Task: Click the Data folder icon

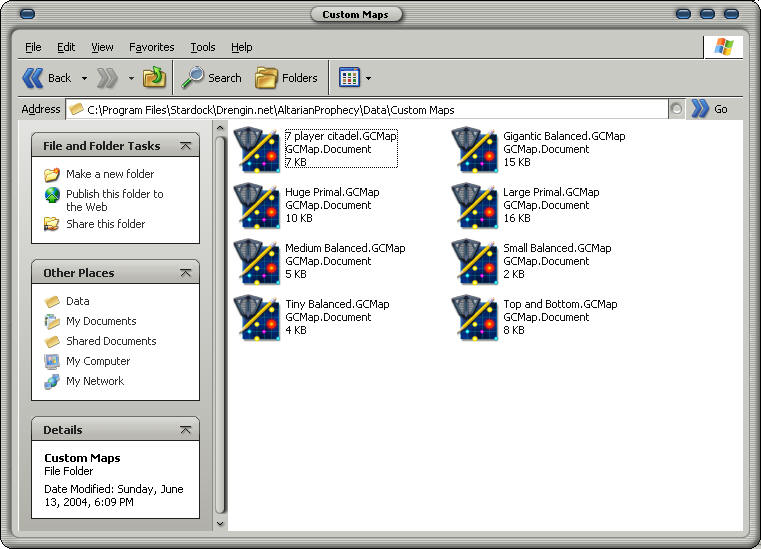Action: [x=52, y=301]
